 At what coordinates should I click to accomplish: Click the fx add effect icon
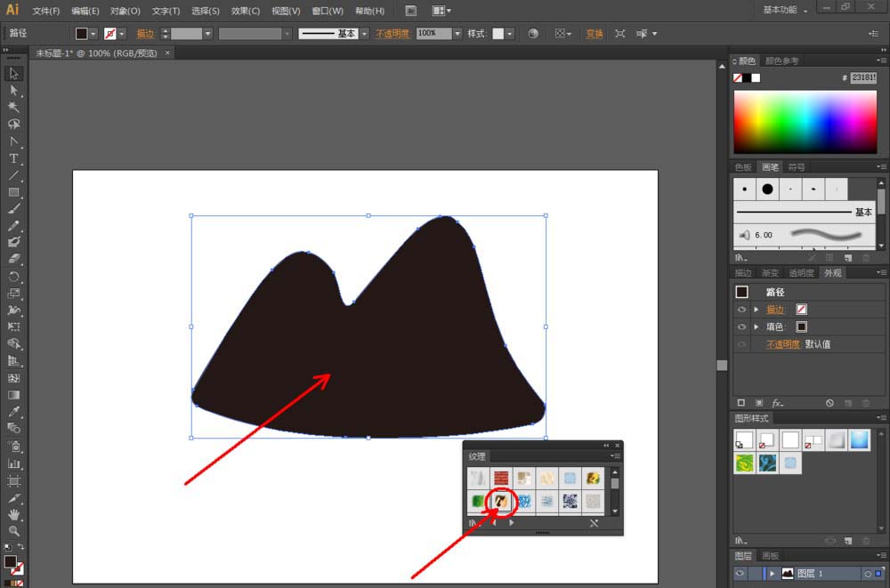click(x=777, y=403)
